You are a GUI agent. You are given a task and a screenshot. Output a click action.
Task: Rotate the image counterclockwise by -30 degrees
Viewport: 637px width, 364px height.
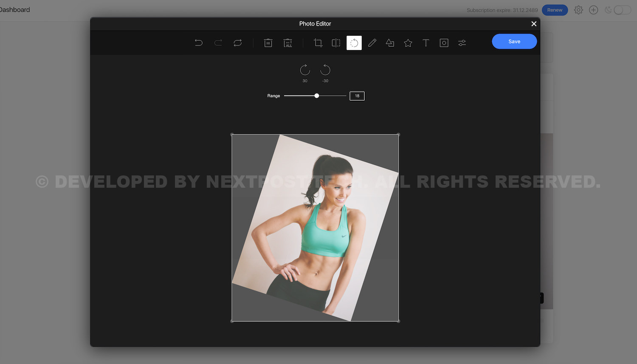(325, 70)
